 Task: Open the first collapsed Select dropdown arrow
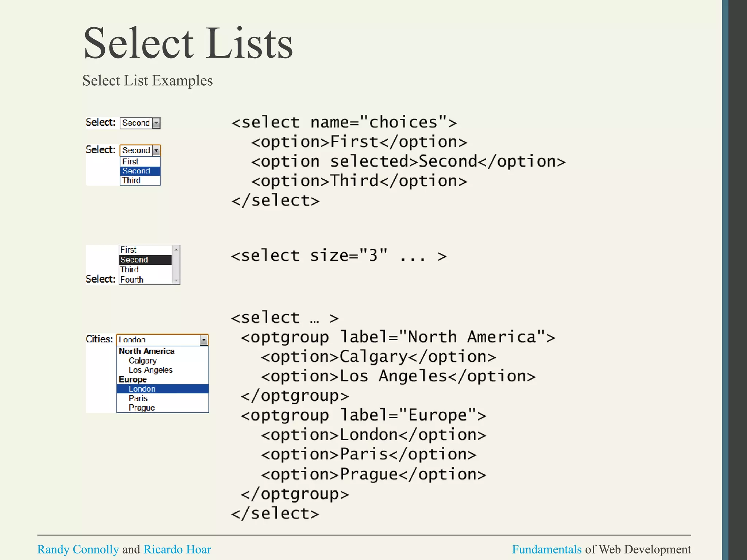coord(156,123)
